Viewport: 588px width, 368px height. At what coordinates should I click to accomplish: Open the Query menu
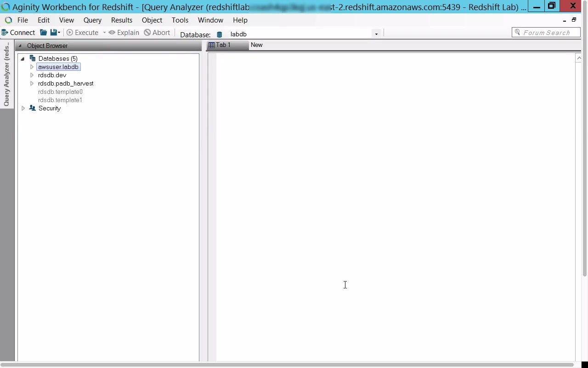[x=92, y=20]
